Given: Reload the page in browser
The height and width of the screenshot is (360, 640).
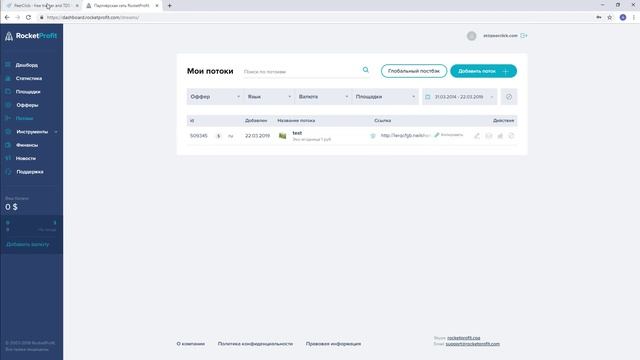Looking at the screenshot, I should 28,18.
